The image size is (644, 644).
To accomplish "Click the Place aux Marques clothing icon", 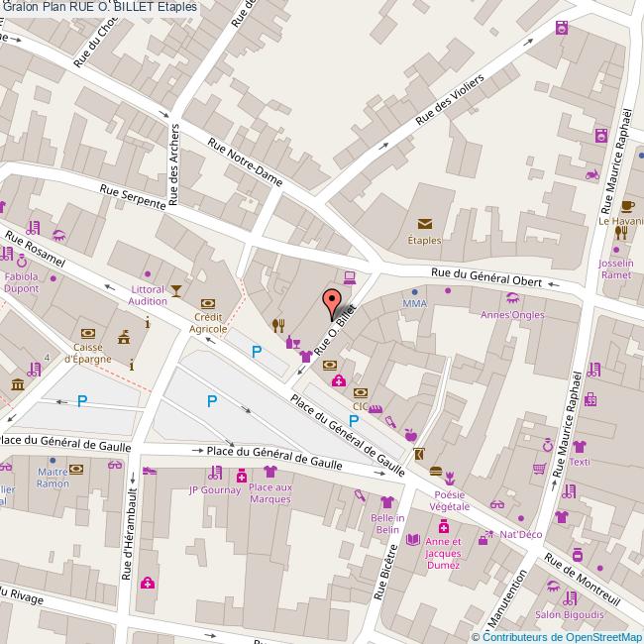I will pyautogui.click(x=269, y=472).
